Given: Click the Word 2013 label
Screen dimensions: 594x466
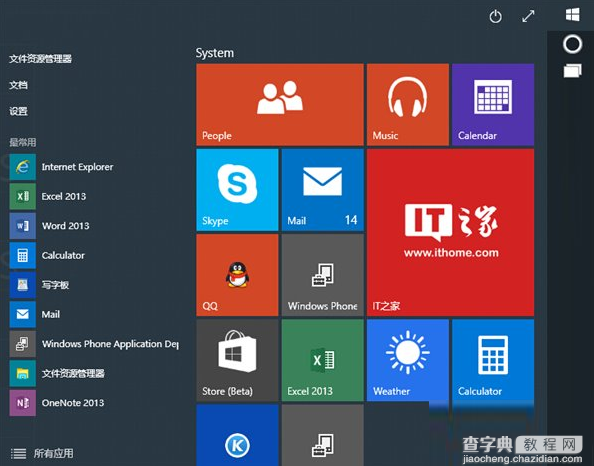Looking at the screenshot, I should point(66,226).
